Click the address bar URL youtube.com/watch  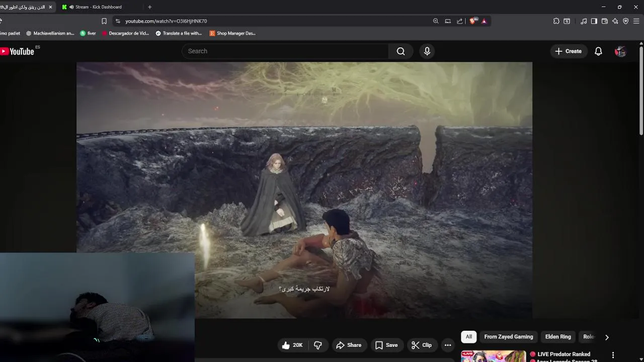pyautogui.click(x=166, y=21)
